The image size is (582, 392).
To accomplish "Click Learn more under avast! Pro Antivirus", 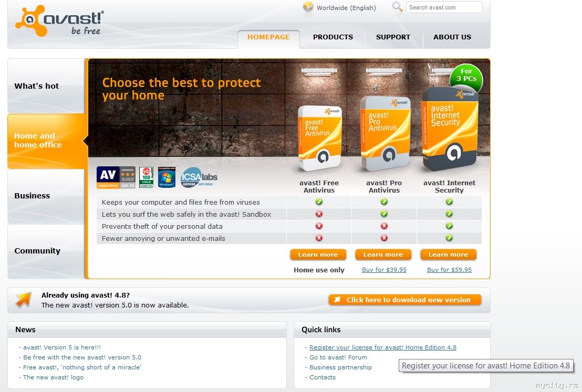I will pos(383,255).
